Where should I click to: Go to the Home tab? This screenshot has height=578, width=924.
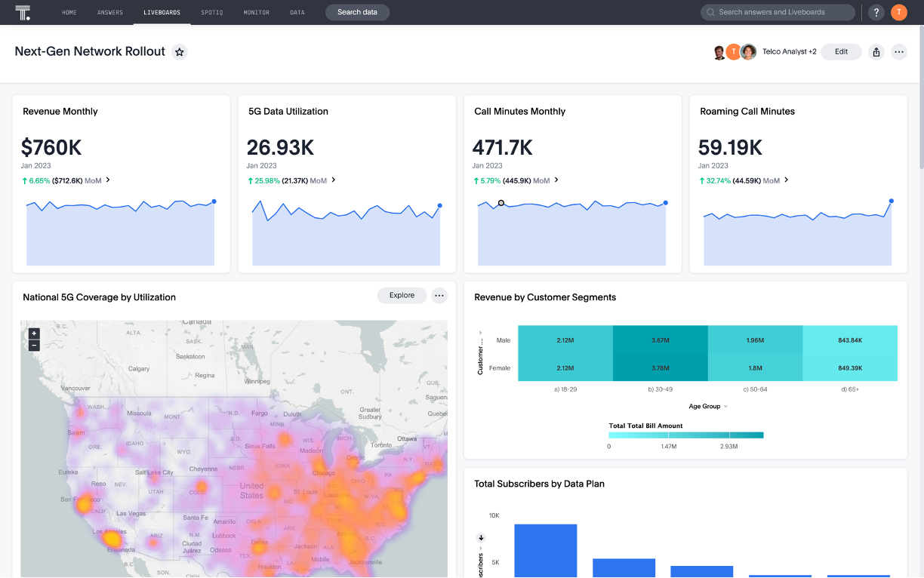click(69, 12)
